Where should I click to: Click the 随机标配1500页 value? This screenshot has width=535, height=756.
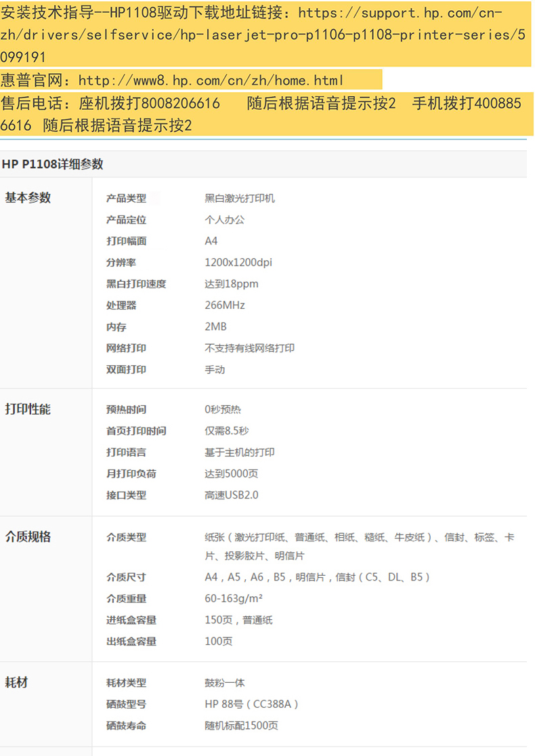click(242, 726)
